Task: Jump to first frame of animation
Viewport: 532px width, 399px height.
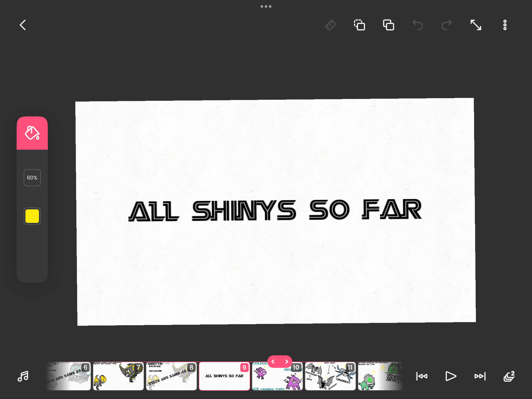Action: click(422, 376)
